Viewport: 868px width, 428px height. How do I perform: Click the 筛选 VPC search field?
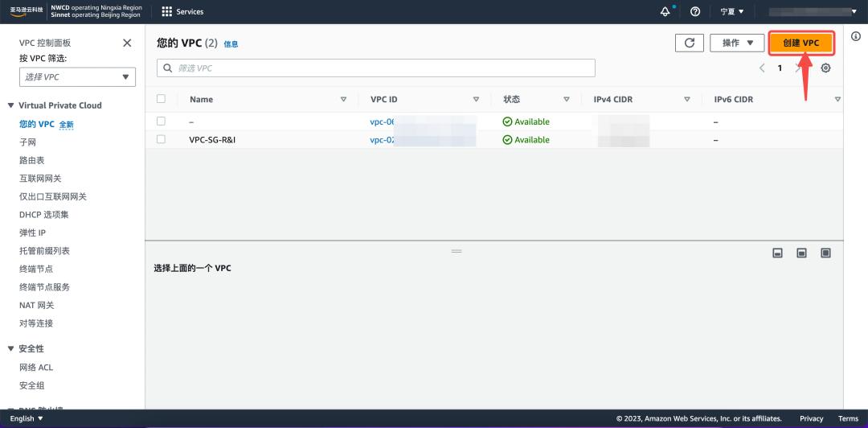click(x=376, y=68)
